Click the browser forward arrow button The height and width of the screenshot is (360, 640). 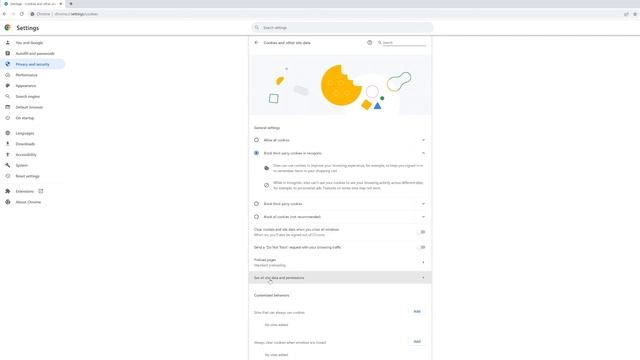[13, 14]
